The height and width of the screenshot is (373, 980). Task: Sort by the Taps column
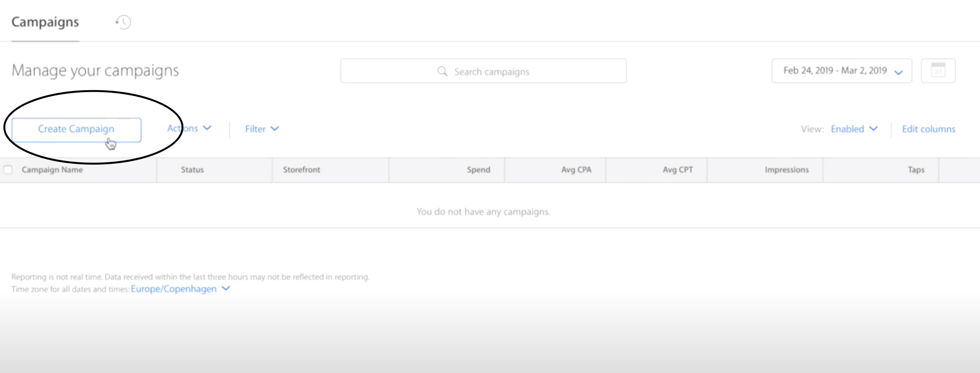(916, 169)
